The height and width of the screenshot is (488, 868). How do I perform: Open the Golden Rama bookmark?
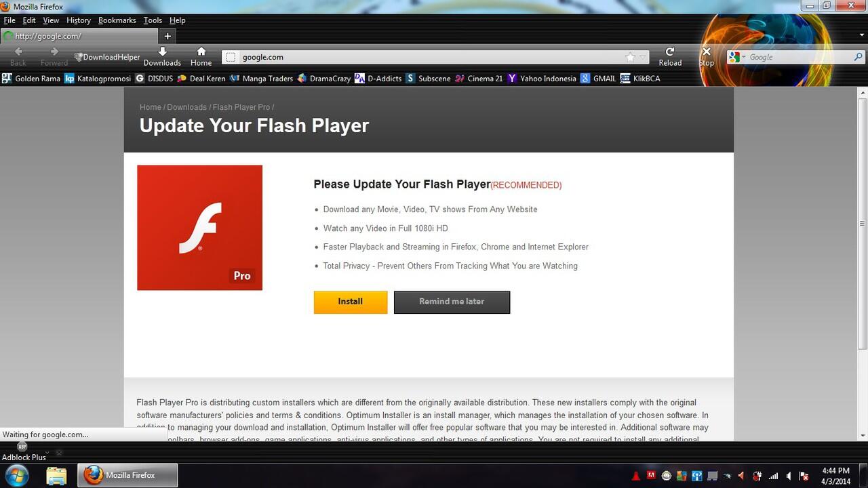(x=31, y=79)
